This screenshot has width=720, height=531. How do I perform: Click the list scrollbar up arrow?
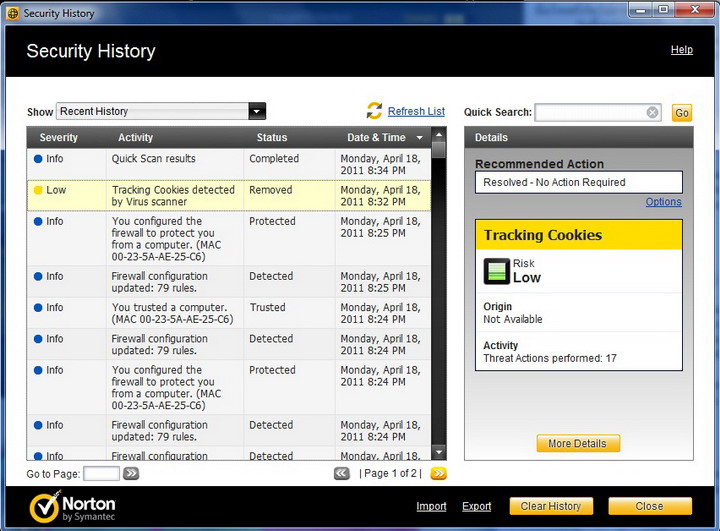[439, 135]
